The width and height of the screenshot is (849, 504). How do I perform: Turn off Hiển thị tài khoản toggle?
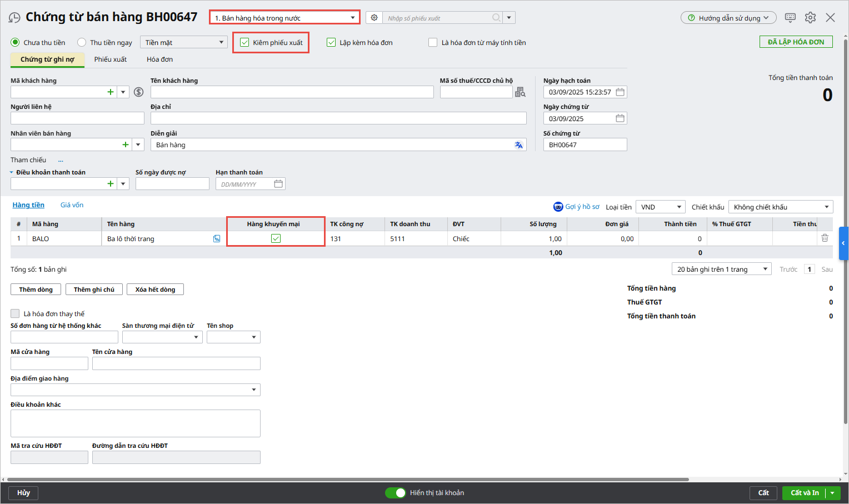click(x=396, y=493)
